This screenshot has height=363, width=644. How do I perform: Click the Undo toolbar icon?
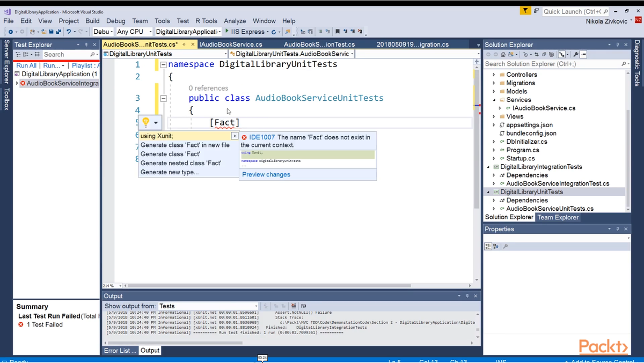tap(69, 32)
